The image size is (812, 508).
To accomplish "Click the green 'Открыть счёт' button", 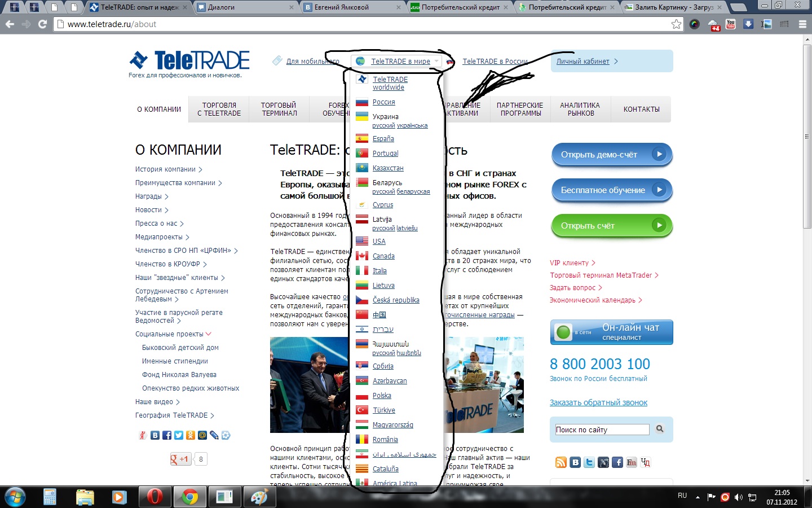I will tap(612, 226).
